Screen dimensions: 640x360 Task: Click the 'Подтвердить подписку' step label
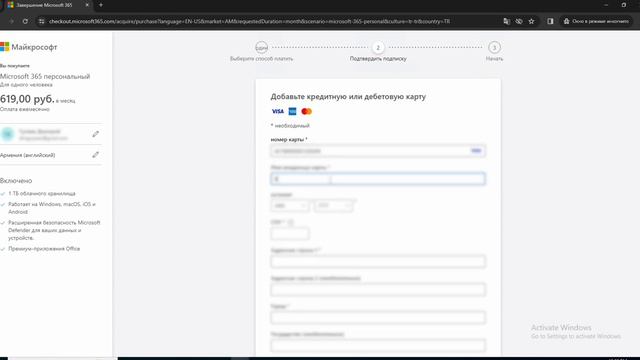[x=378, y=59]
